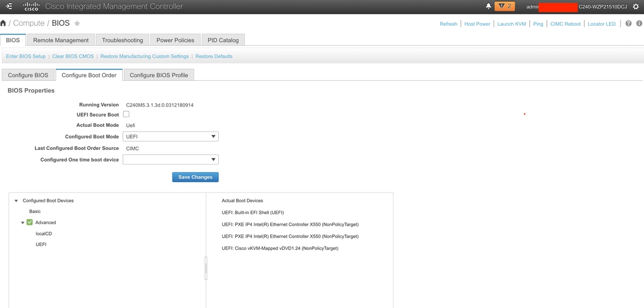Click Restore Defaults link
The height and width of the screenshot is (308, 644).
(x=214, y=56)
